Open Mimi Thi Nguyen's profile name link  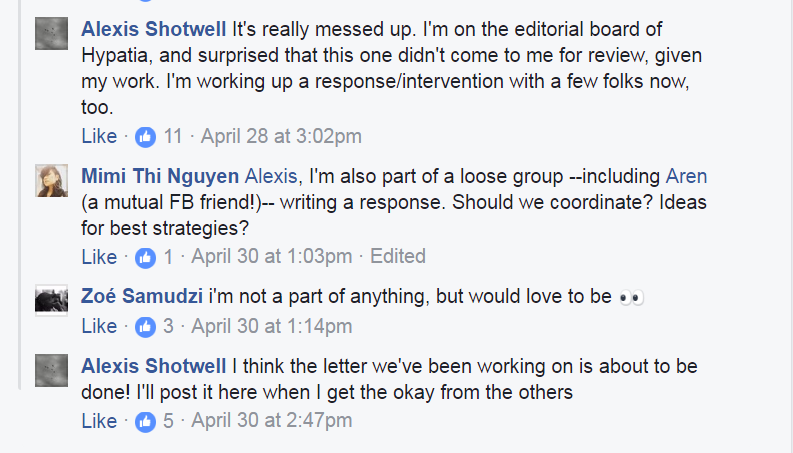pyautogui.click(x=161, y=177)
